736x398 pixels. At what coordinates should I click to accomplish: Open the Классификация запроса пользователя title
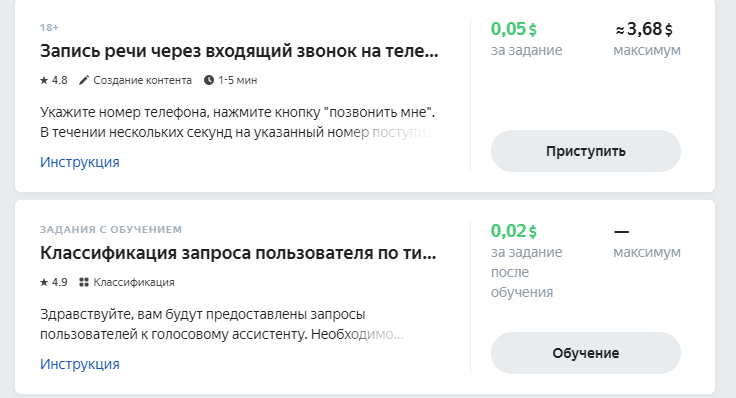click(238, 253)
